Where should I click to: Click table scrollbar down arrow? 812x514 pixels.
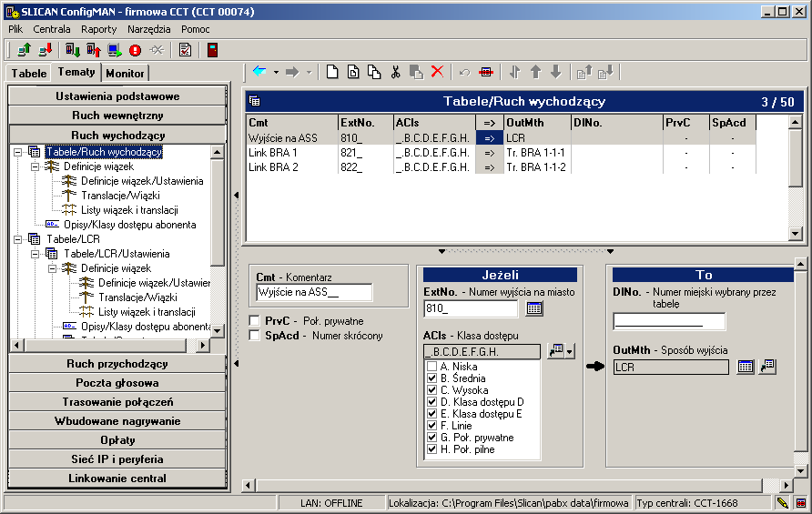click(796, 234)
